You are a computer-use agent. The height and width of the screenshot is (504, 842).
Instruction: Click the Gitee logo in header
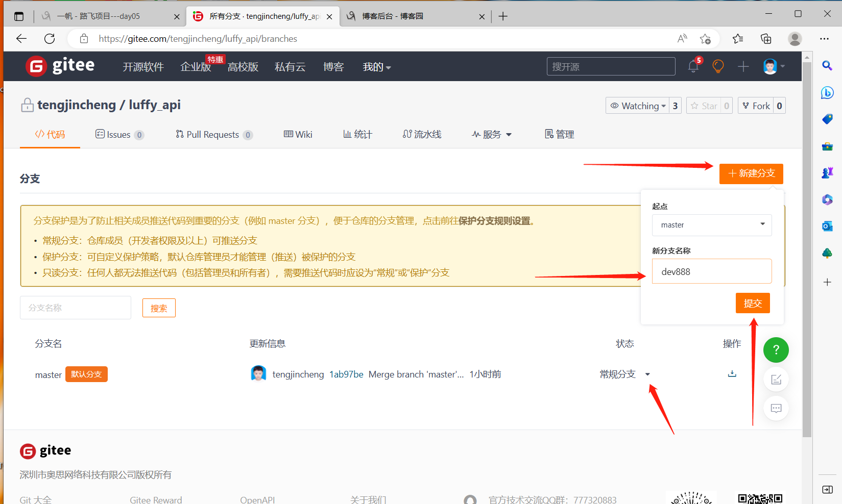[60, 66]
